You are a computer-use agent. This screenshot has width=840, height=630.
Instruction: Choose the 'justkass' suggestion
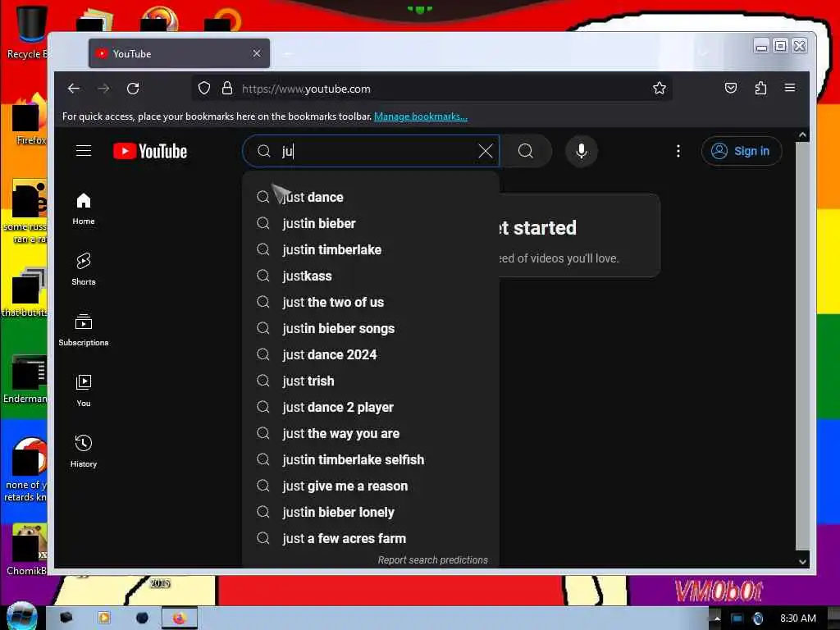point(371,276)
